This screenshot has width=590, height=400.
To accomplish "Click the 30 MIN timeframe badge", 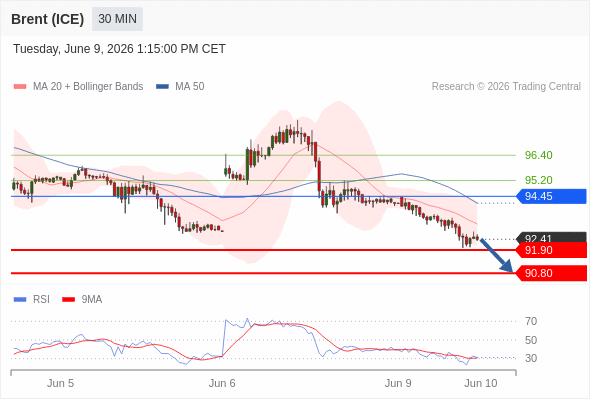I will [117, 19].
